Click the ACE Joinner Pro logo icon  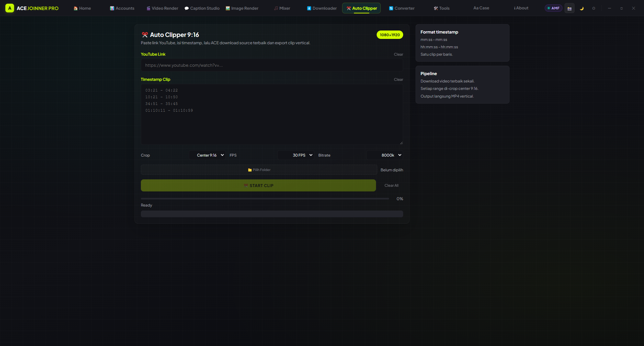click(x=10, y=8)
